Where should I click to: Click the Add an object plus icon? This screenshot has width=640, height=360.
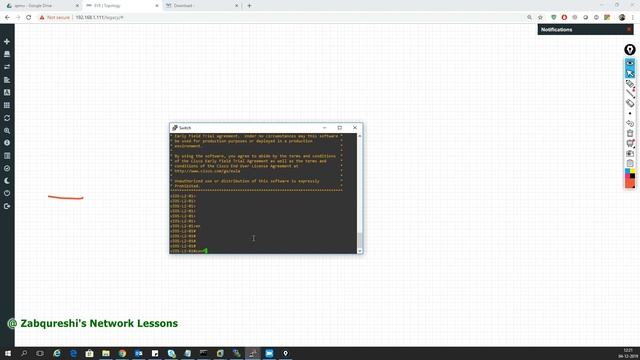[x=7, y=42]
